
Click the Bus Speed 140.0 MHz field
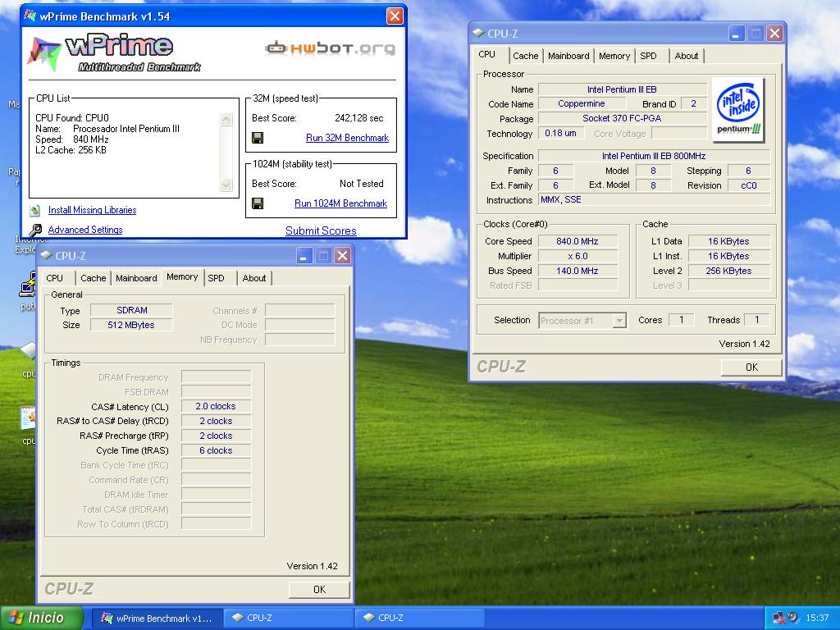click(577, 271)
